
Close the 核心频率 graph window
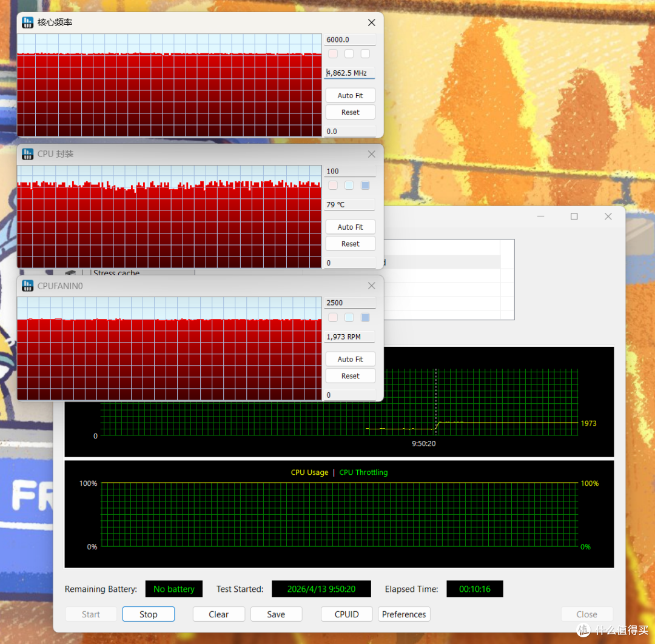tap(371, 22)
